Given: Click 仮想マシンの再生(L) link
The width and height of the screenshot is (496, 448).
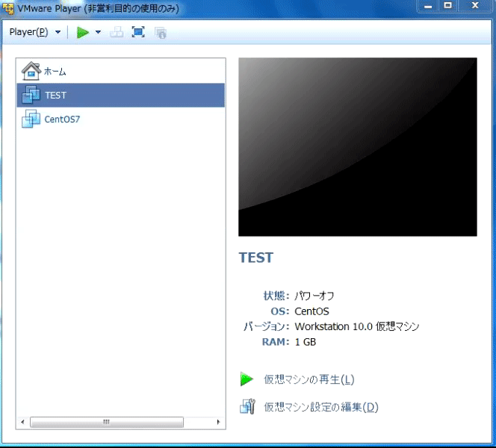Looking at the screenshot, I should 309,379.
